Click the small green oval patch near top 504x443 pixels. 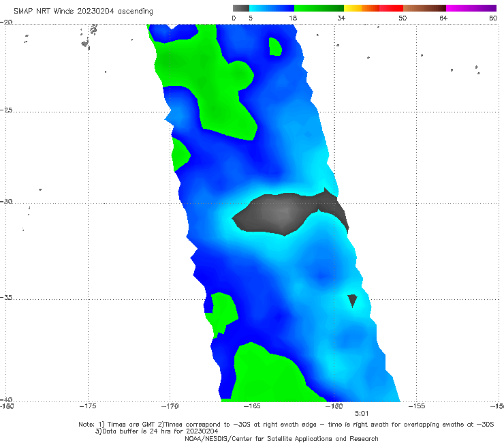(275, 47)
